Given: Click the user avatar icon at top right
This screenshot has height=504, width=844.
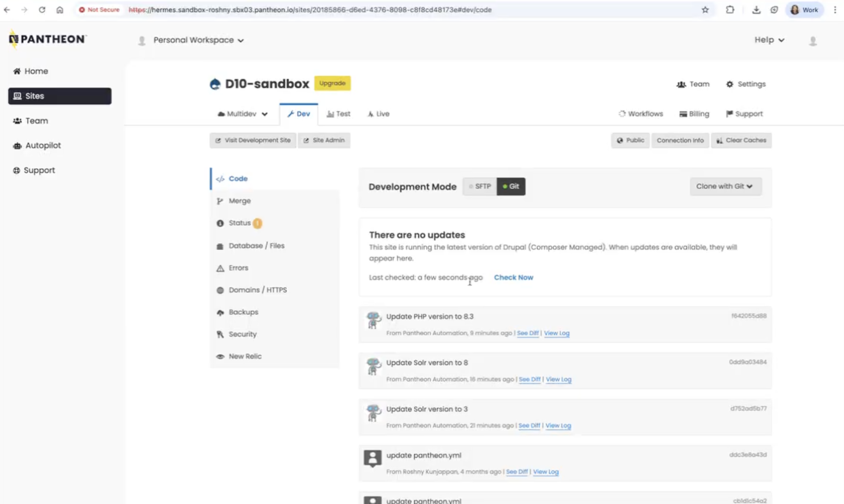Looking at the screenshot, I should pos(812,41).
